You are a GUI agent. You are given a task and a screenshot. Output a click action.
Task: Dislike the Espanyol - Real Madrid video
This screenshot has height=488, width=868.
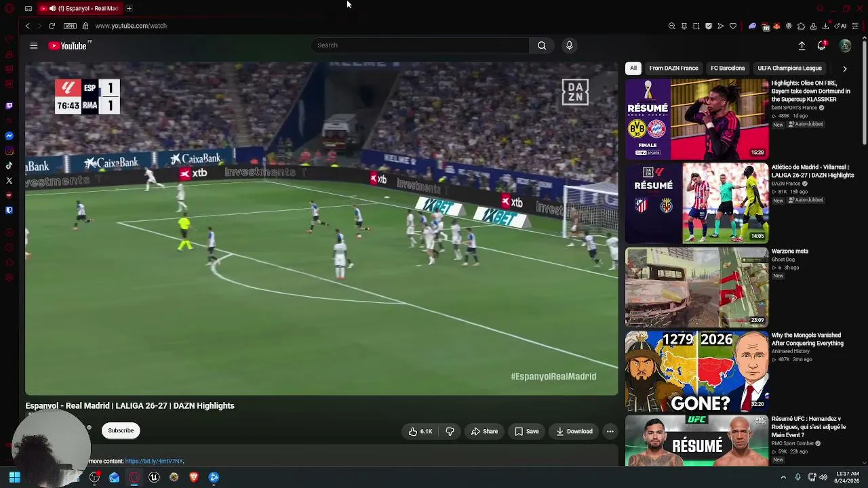450,431
